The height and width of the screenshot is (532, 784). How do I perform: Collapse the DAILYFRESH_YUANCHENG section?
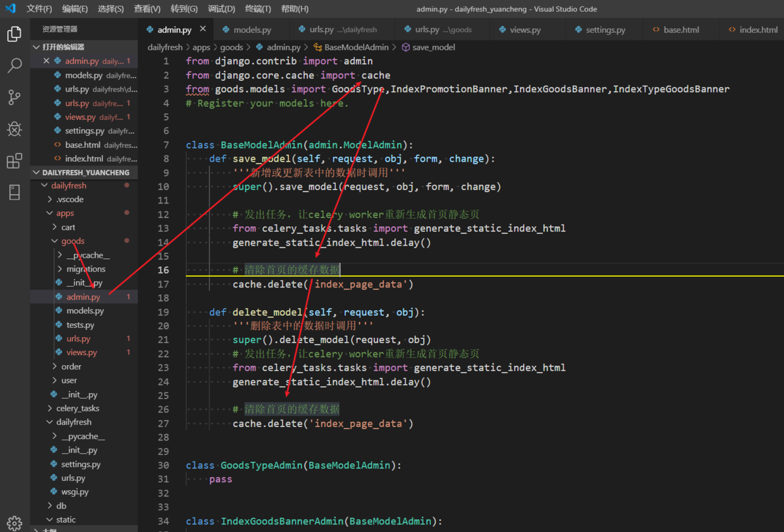coord(84,172)
